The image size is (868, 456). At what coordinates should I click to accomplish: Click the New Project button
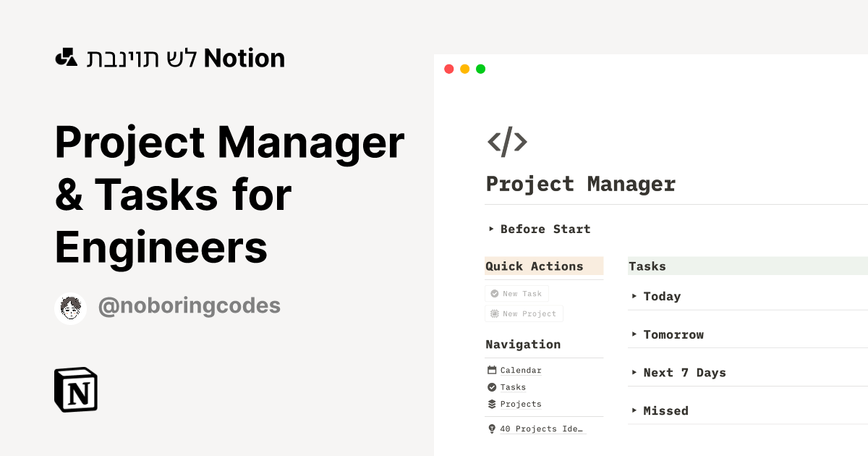pos(524,313)
